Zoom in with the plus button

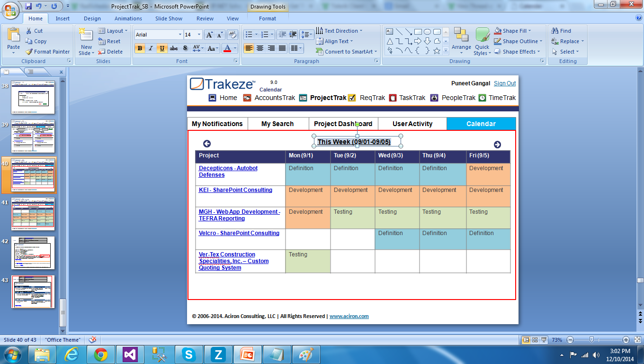click(626, 340)
